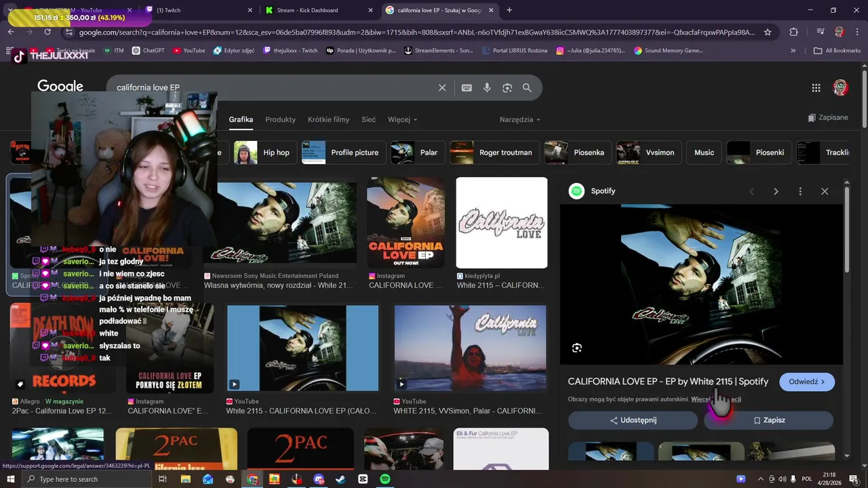This screenshot has width=868, height=488.
Task: Click the browser address bar
Action: (x=416, y=32)
